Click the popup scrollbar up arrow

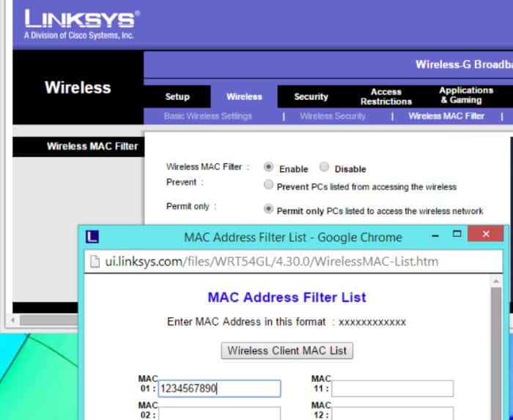click(496, 281)
